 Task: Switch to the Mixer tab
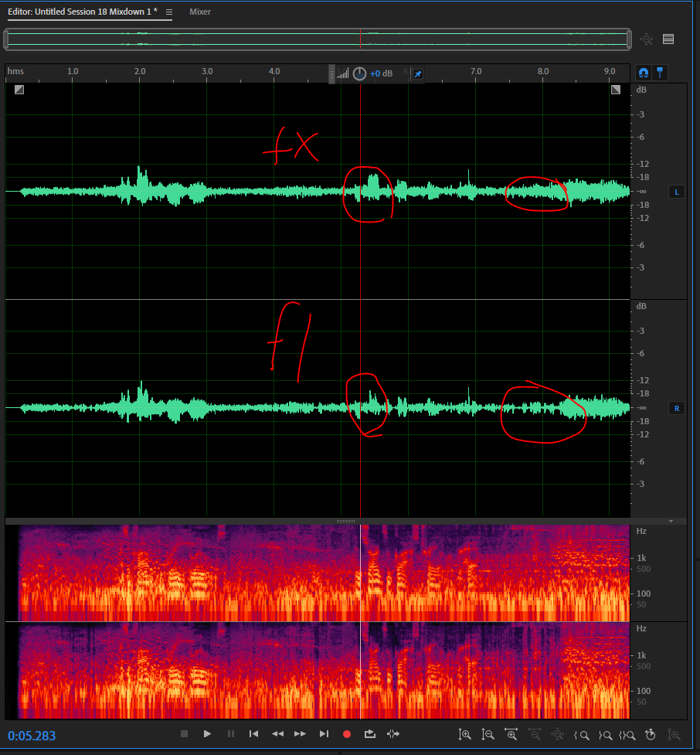point(200,12)
